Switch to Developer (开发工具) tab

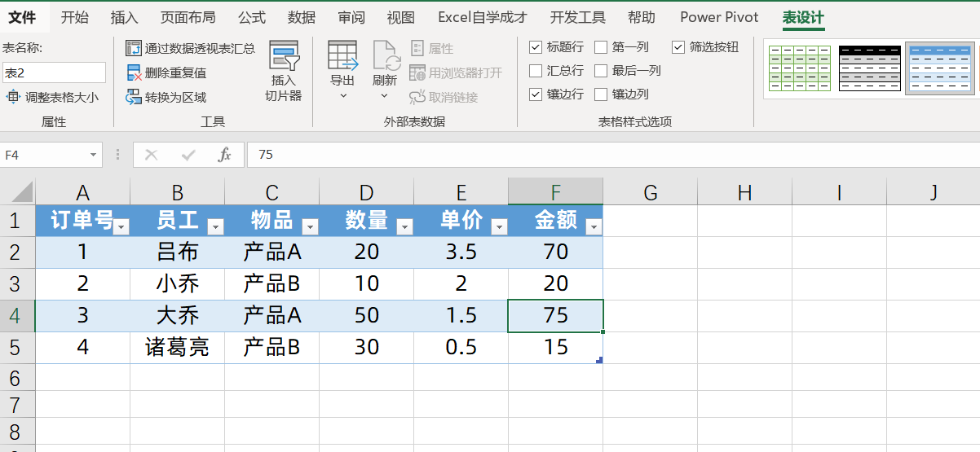tap(578, 17)
